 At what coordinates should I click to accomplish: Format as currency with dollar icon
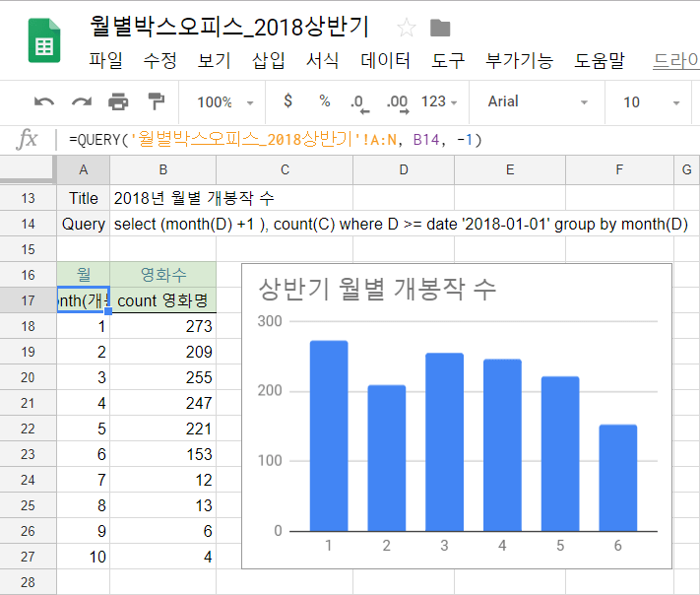(287, 101)
